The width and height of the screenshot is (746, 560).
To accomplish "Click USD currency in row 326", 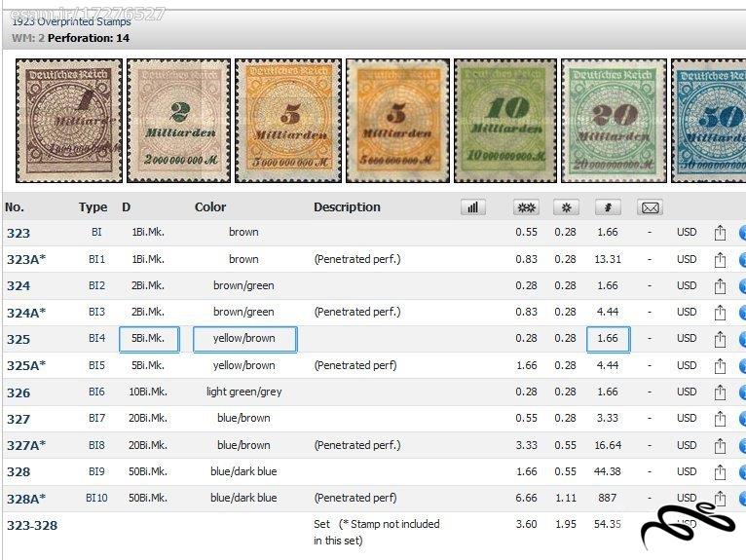I will [687, 392].
